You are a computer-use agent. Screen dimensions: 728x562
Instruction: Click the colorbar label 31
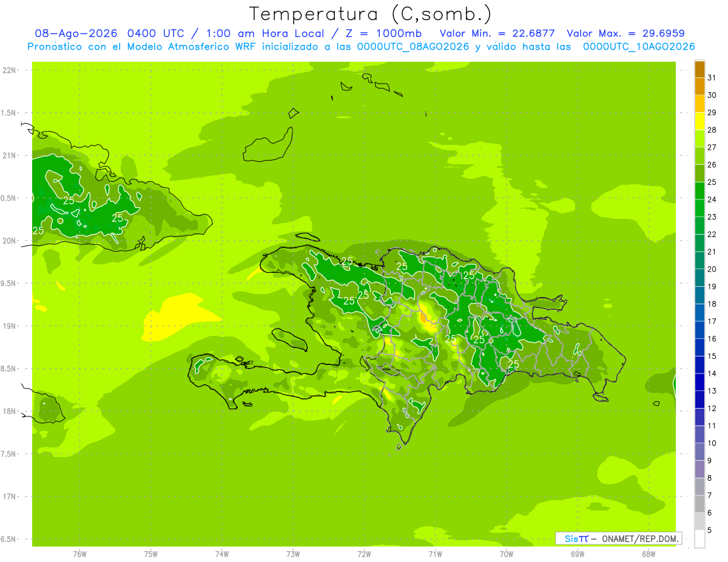tap(712, 78)
